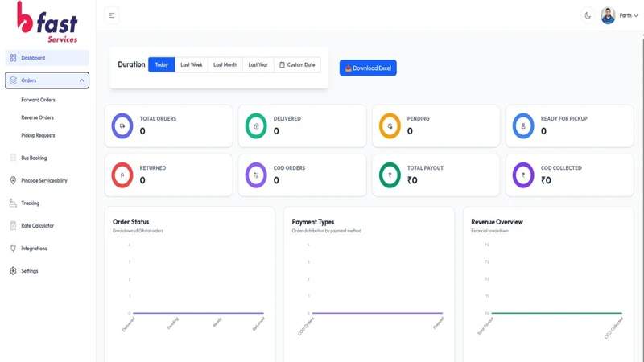
Task: Click the Order Status chart title
Action: click(x=131, y=222)
